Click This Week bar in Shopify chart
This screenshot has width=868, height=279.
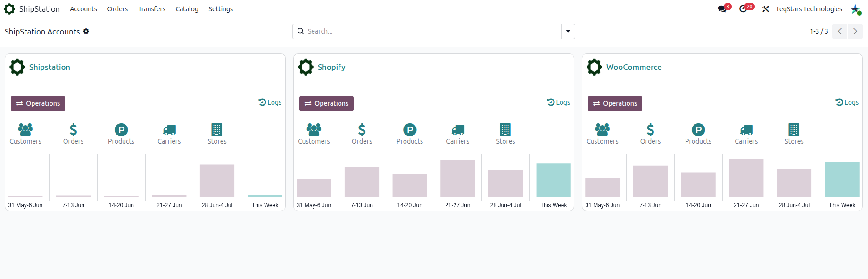pyautogui.click(x=554, y=180)
